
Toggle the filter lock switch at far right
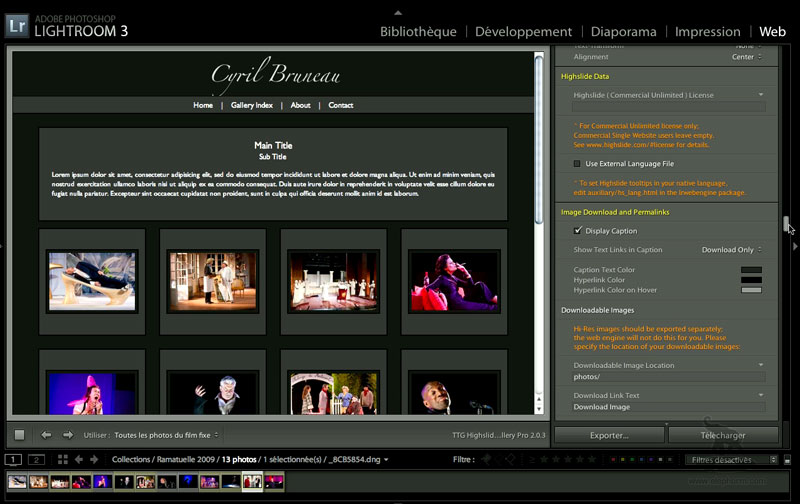point(787,460)
